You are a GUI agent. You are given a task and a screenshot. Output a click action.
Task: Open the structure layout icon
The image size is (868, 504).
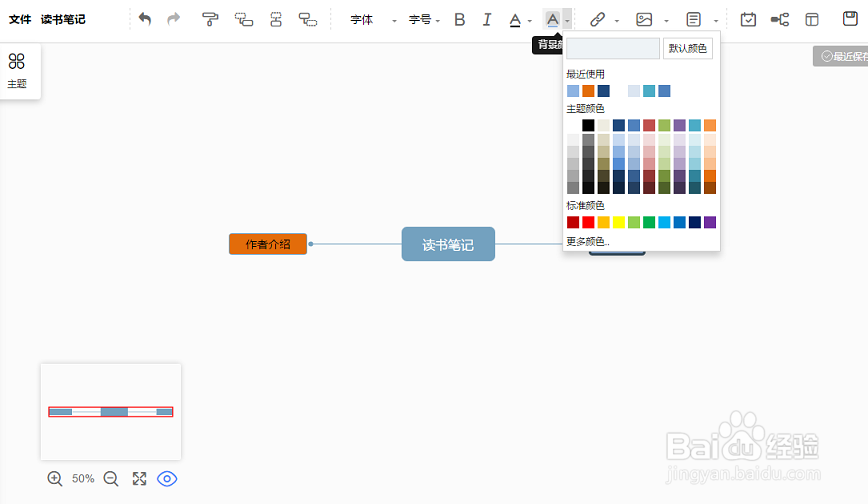(779, 20)
